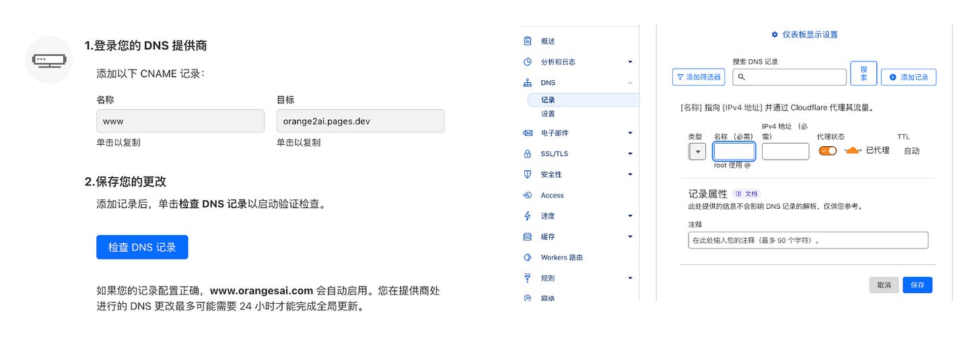Click the 已代理 status text
Viewport: 980px width, 353px height.
click(x=878, y=150)
